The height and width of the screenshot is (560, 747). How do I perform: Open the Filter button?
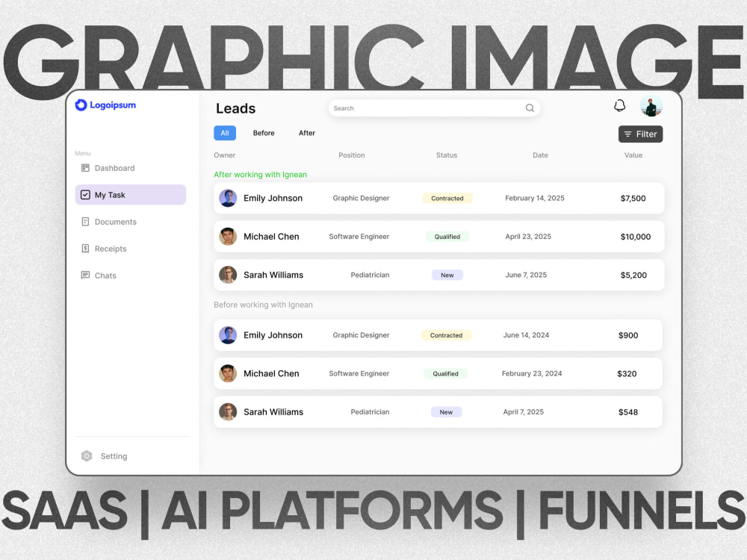tap(640, 134)
